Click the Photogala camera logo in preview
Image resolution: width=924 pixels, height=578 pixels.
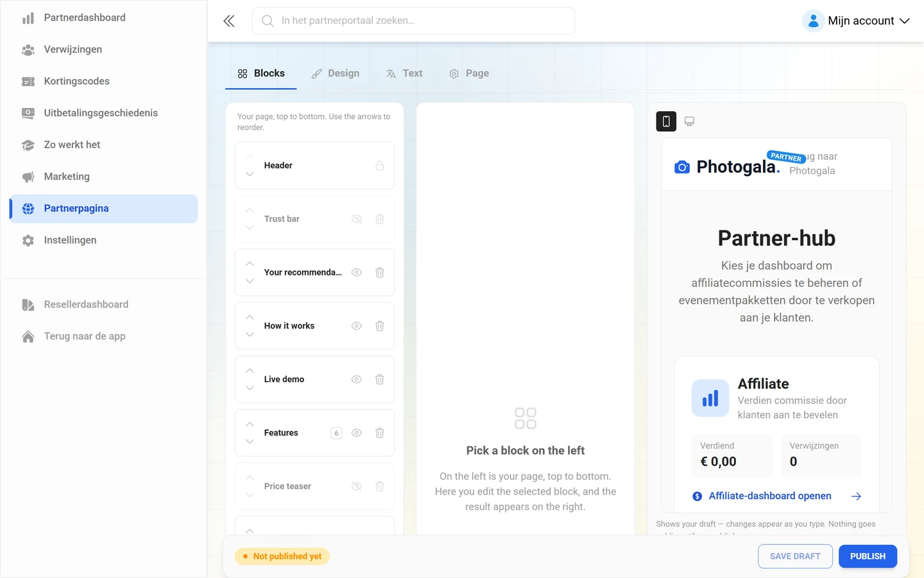[682, 167]
